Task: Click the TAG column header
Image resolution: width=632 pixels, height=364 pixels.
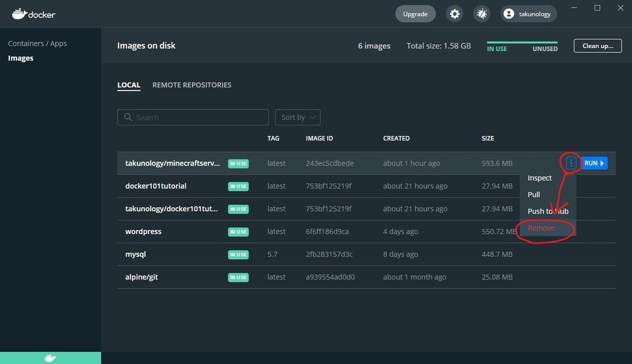Action: point(273,139)
